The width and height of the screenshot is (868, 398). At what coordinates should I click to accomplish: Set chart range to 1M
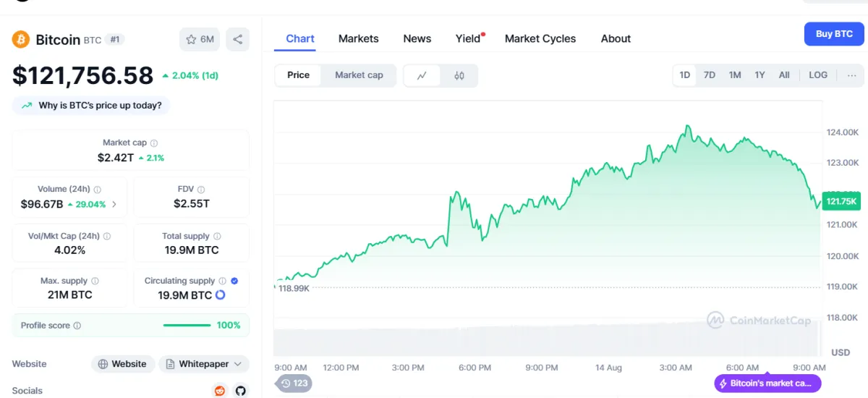(735, 75)
